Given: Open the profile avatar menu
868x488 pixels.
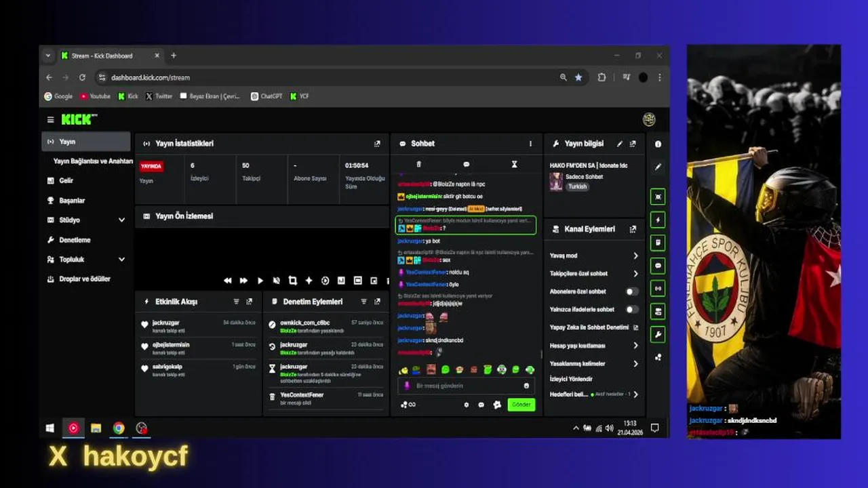Looking at the screenshot, I should tap(649, 120).
